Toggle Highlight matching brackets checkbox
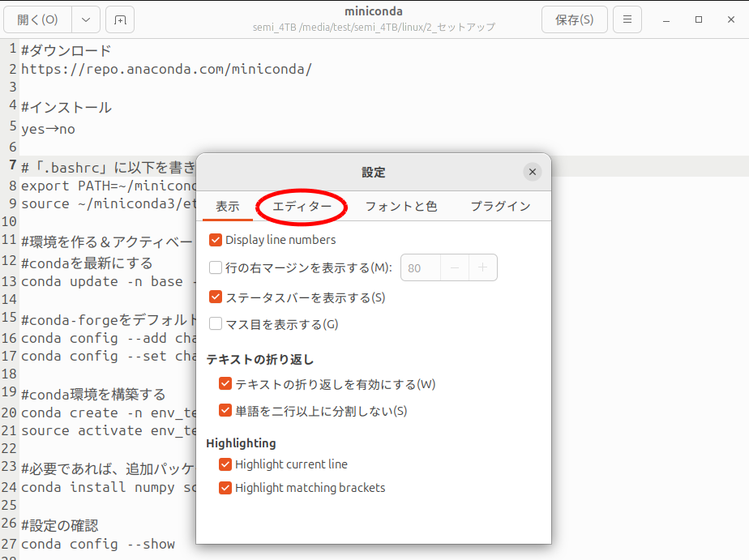This screenshot has height=560, width=749. coord(225,487)
